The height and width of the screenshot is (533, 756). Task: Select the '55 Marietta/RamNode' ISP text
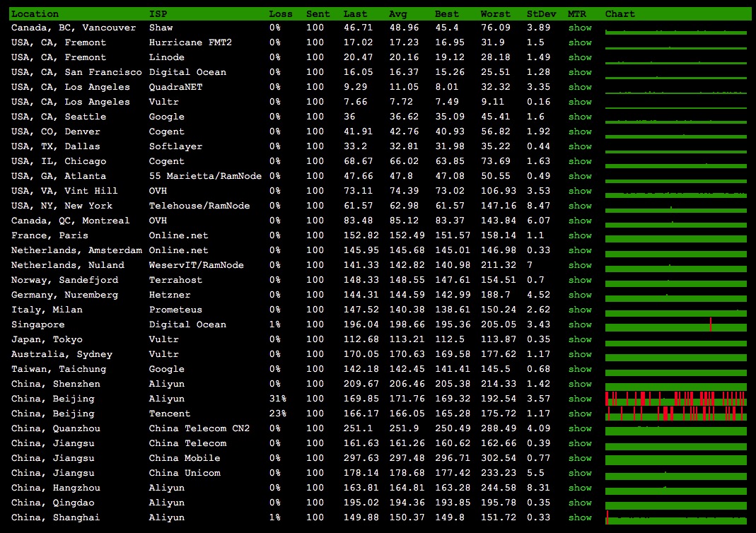[205, 177]
